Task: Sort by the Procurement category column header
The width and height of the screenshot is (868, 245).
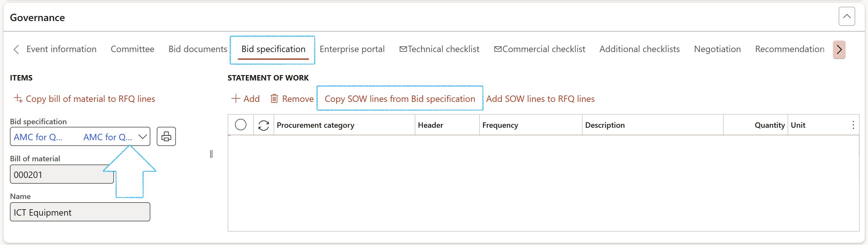Action: pos(315,125)
